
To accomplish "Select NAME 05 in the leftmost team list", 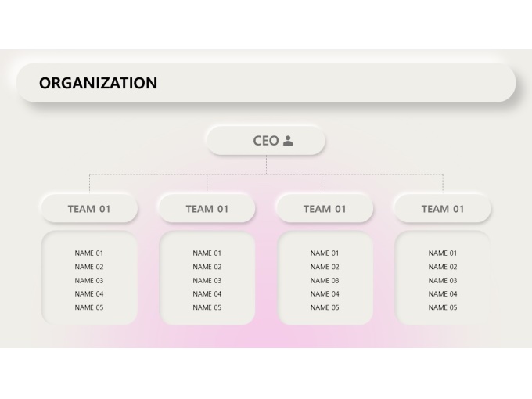I will coord(89,307).
